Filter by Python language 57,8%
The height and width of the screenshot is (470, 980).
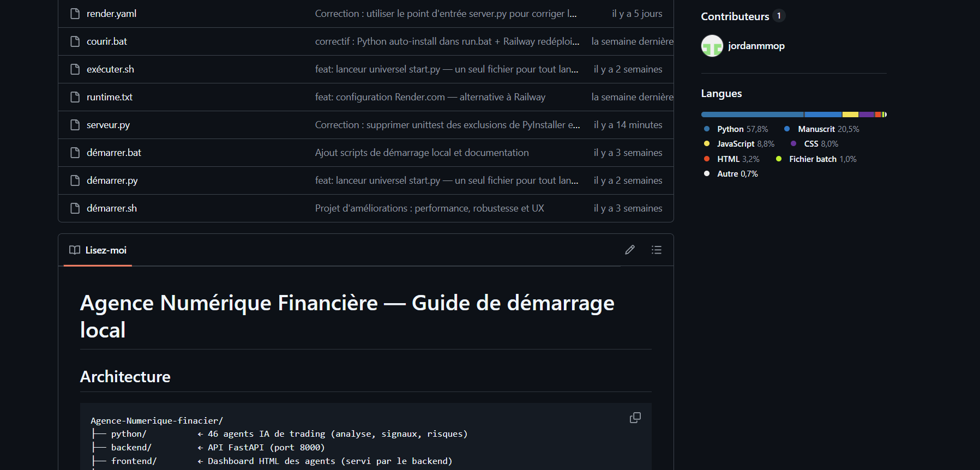point(736,129)
